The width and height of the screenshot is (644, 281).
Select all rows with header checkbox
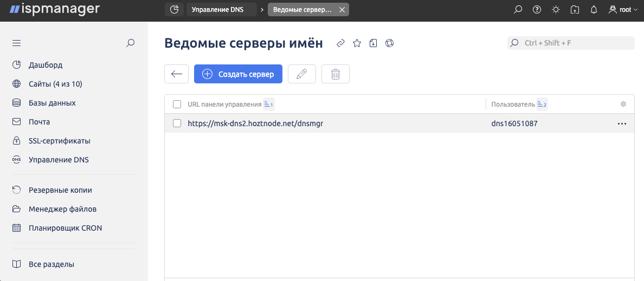pyautogui.click(x=177, y=104)
